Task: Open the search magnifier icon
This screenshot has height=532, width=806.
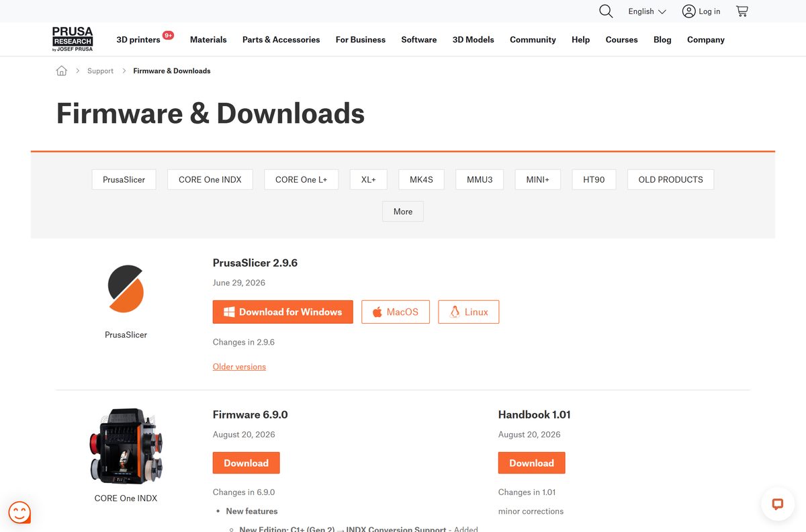Action: tap(606, 11)
